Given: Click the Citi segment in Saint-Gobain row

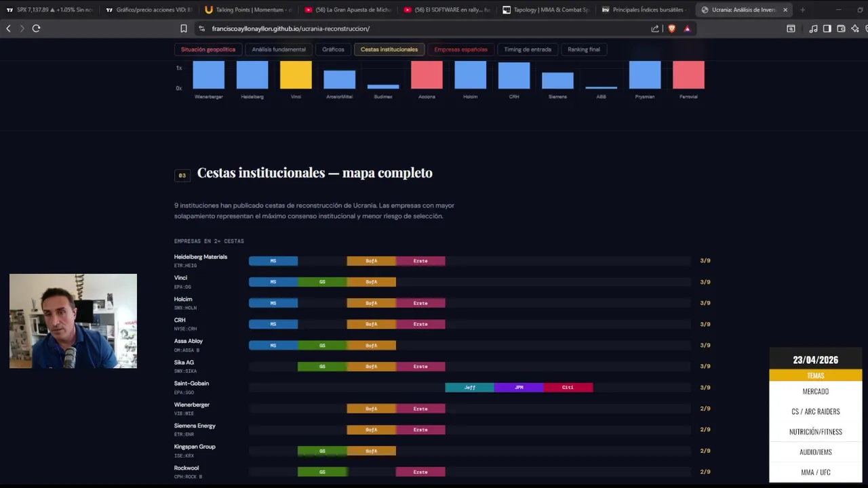Looking at the screenshot, I should 568,388.
